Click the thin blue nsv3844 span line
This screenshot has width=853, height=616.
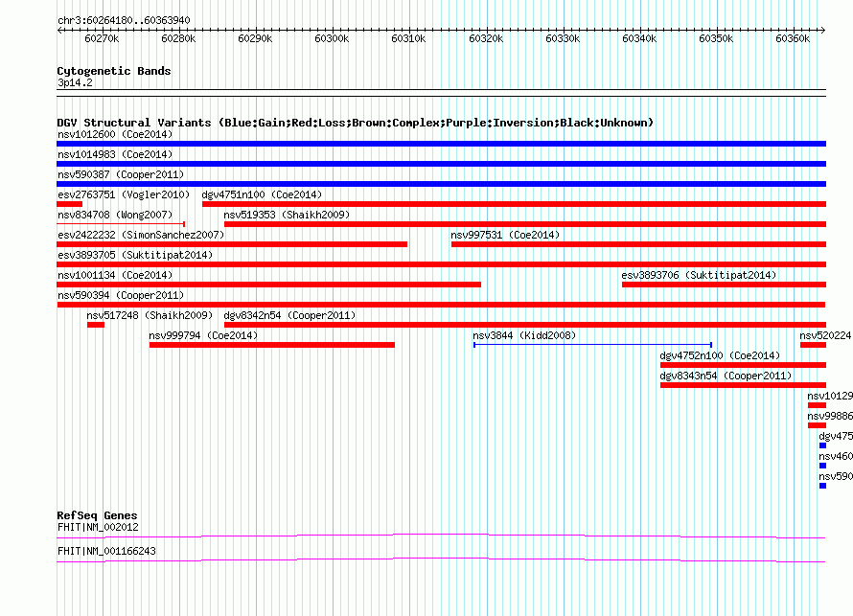click(x=593, y=345)
